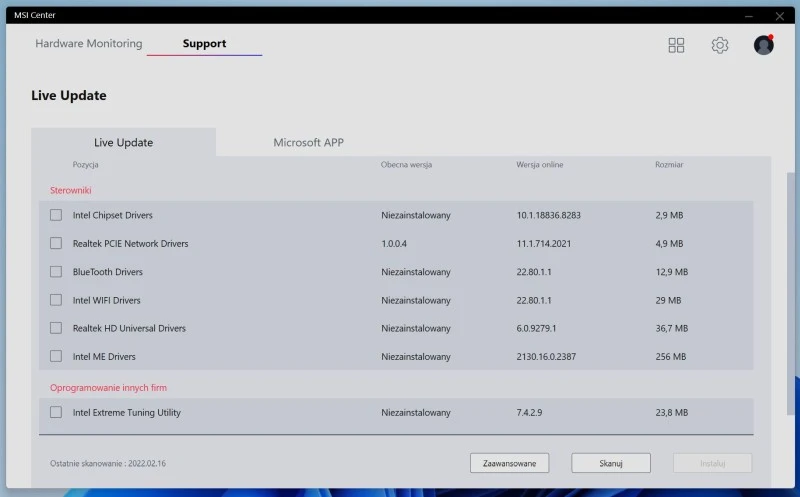Enable Intel WIFI Drivers checkbox
The height and width of the screenshot is (497, 800).
(x=56, y=300)
